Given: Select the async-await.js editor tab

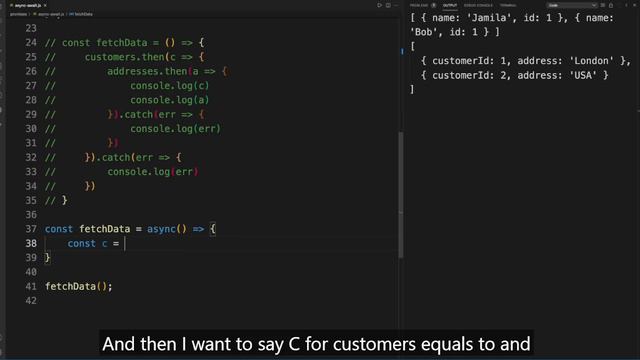Looking at the screenshot, I should point(27,5).
